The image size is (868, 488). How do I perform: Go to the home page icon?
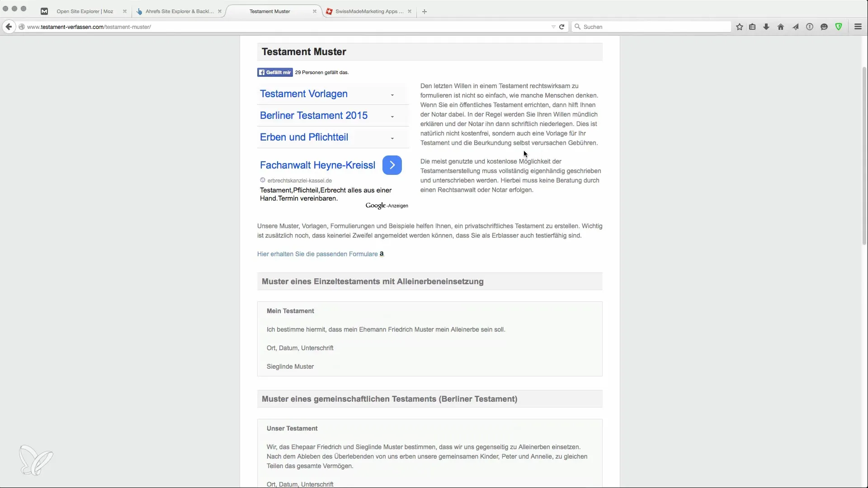point(781,27)
